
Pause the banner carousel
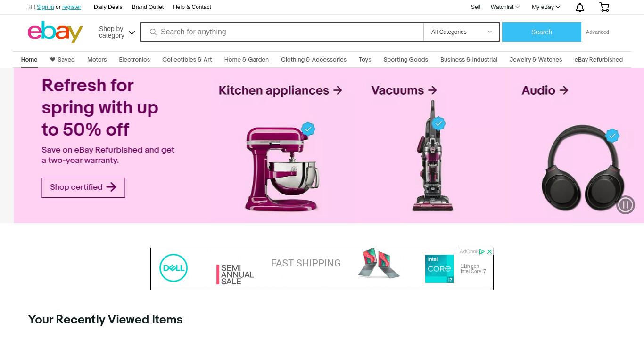tap(626, 205)
